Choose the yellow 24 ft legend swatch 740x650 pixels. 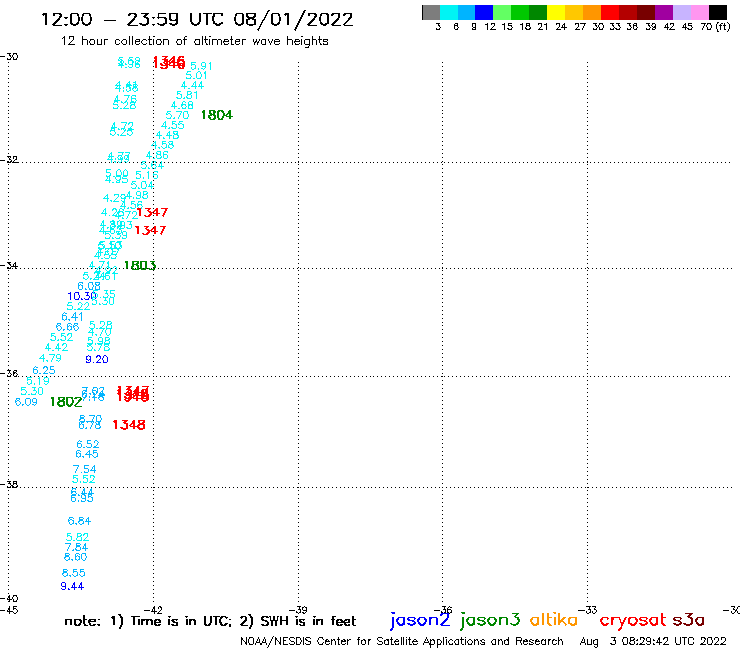[556, 12]
